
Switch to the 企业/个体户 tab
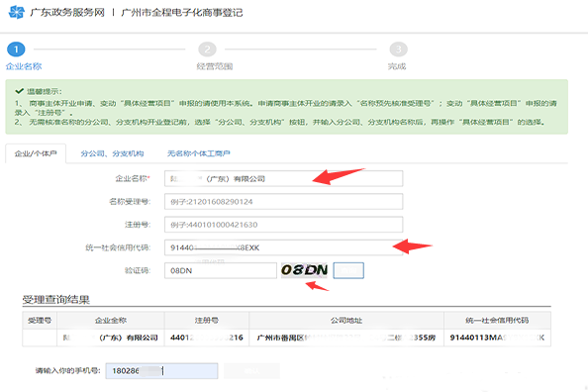(x=36, y=153)
